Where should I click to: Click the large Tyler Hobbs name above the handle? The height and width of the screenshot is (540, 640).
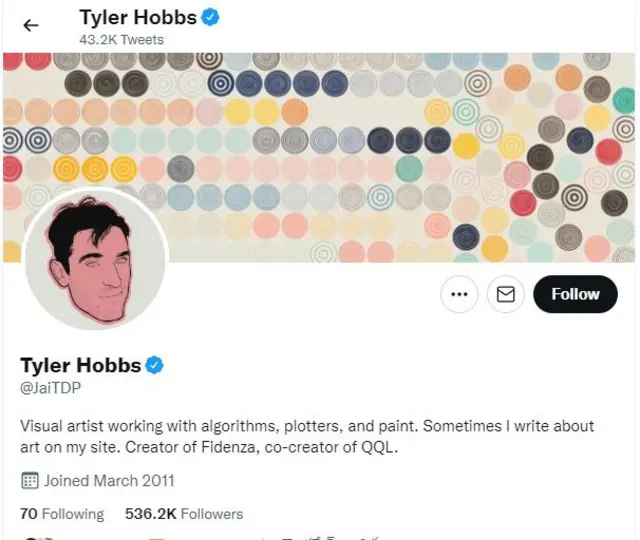(81, 365)
